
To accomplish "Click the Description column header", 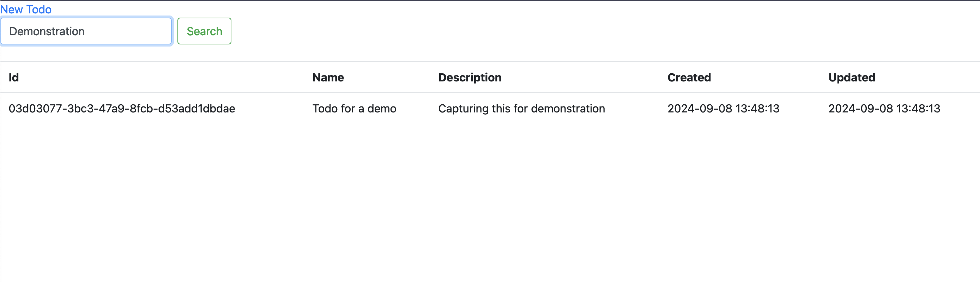I will (x=470, y=78).
